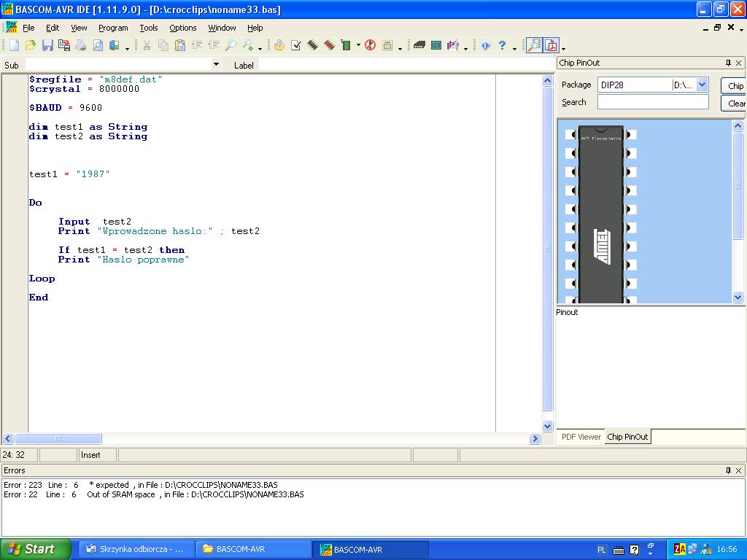Expand the arrow next to Program Chip icon
747x560 pixels.
358,46
